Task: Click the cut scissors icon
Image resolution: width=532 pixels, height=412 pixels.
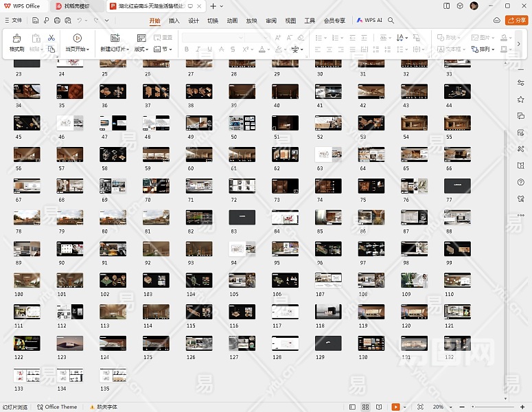Action: [51, 38]
